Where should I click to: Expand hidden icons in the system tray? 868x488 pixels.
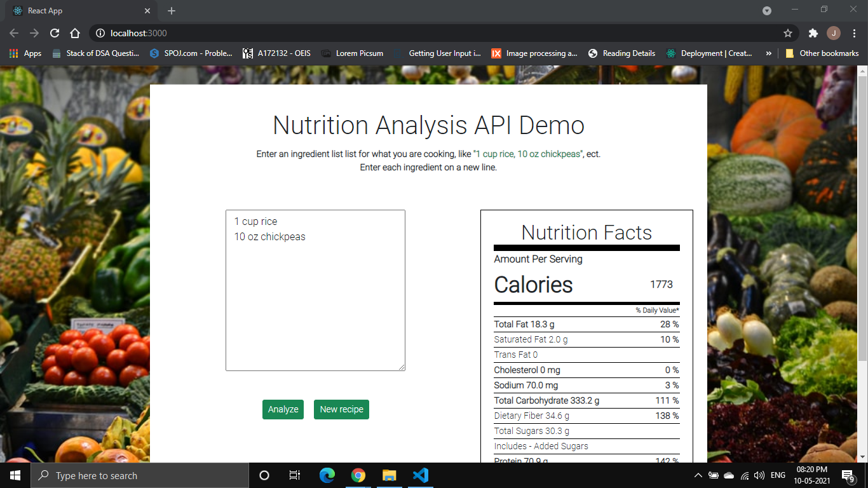(698, 475)
